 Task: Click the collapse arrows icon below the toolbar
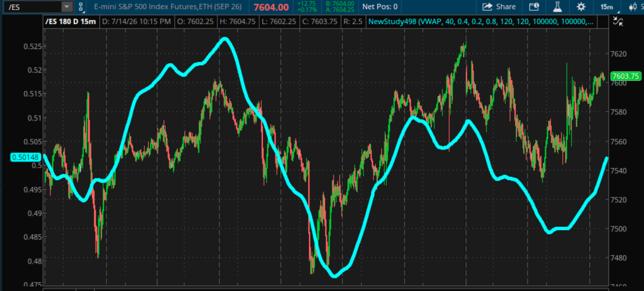[x=618, y=22]
